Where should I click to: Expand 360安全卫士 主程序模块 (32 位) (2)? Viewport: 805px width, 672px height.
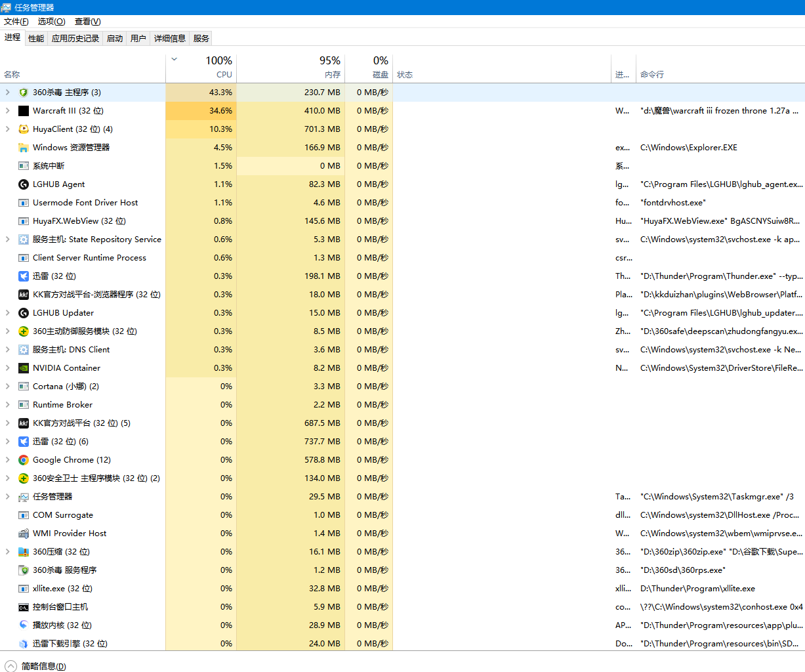8,478
